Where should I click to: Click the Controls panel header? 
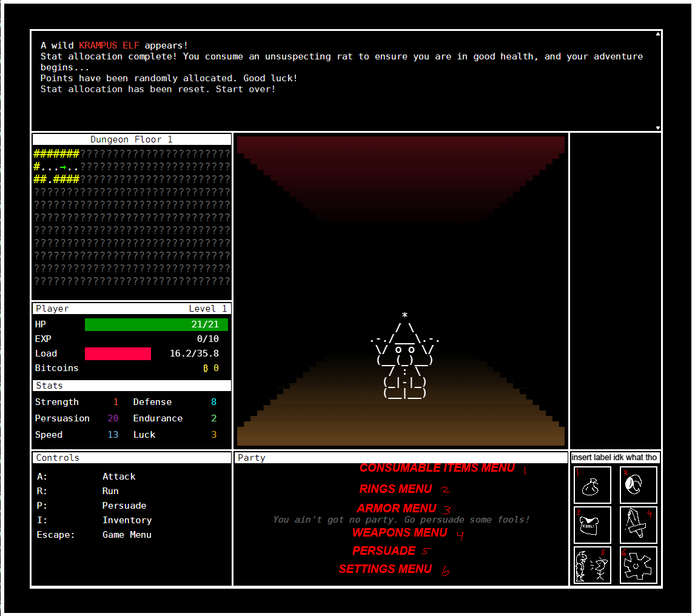[x=132, y=458]
